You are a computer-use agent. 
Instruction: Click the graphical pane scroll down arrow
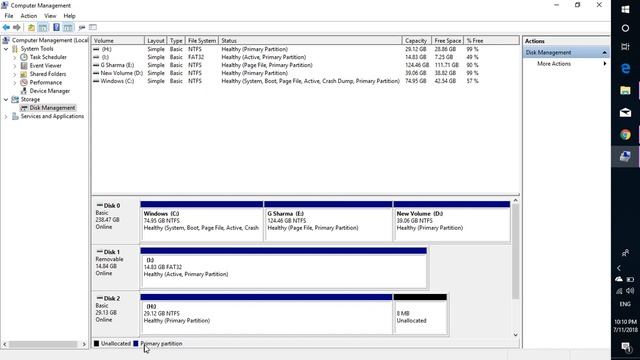point(516,335)
